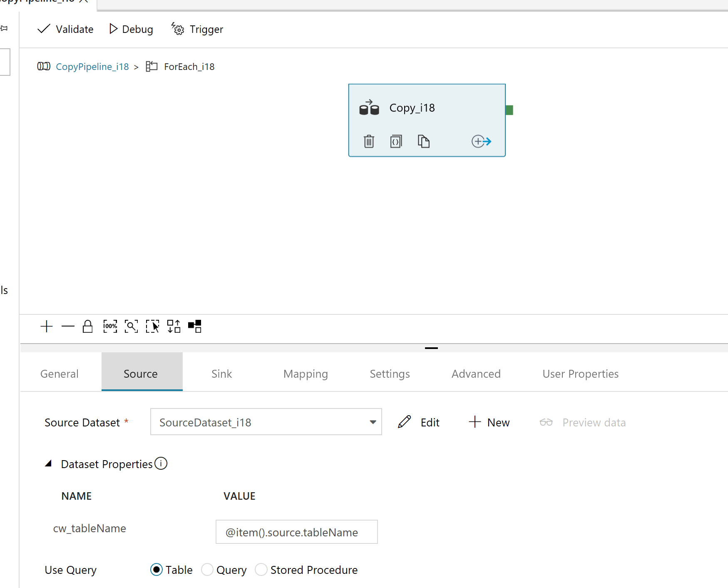
Task: Add output connection from Copy_i18 activity
Action: tap(481, 141)
